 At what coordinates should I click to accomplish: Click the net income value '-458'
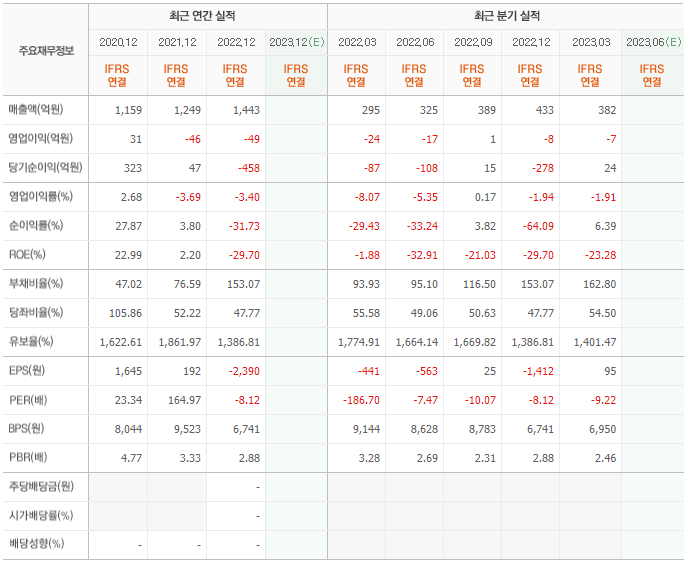(249, 168)
